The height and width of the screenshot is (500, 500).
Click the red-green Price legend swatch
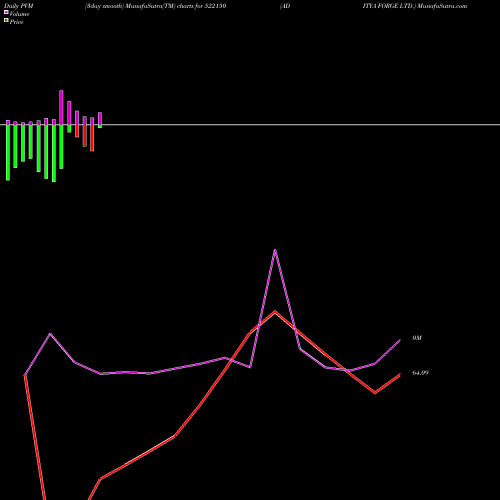click(x=6, y=20)
